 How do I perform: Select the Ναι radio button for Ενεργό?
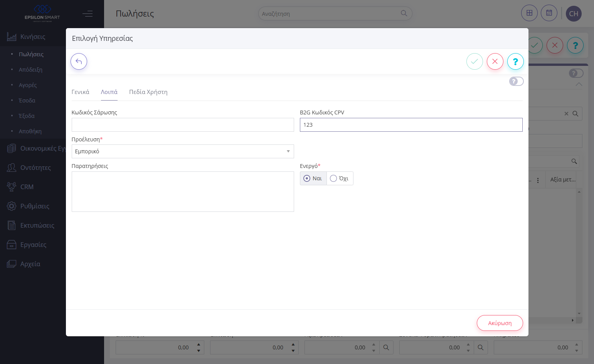pyautogui.click(x=313, y=178)
